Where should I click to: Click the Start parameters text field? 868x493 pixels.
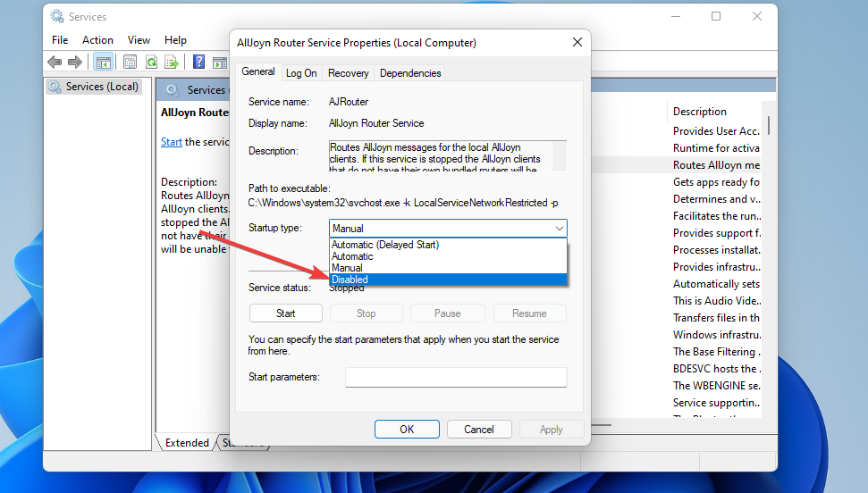(456, 378)
